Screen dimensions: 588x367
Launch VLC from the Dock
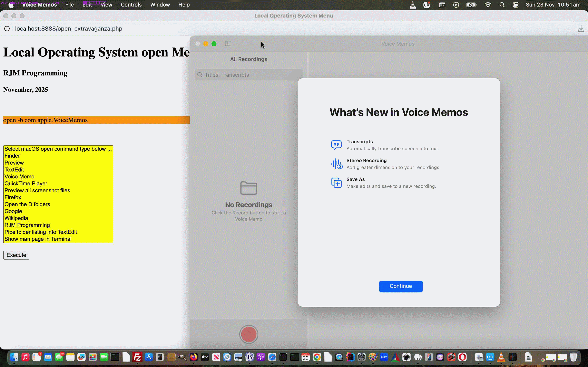[501, 357]
